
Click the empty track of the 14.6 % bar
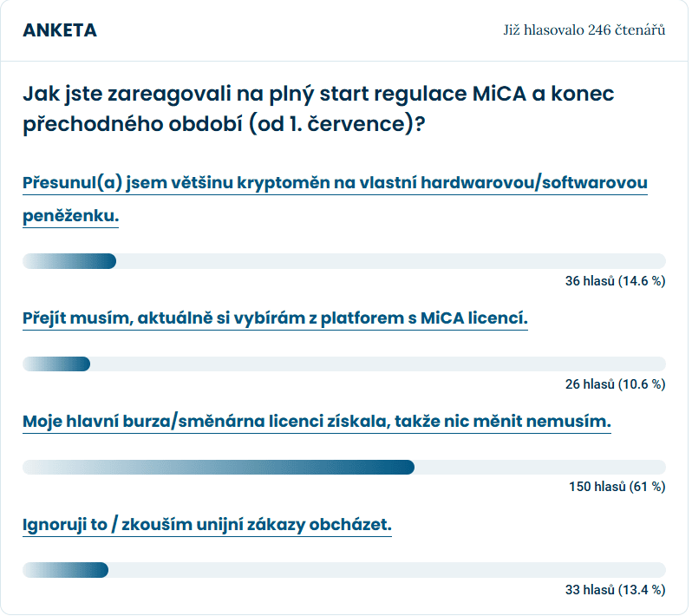(x=391, y=261)
